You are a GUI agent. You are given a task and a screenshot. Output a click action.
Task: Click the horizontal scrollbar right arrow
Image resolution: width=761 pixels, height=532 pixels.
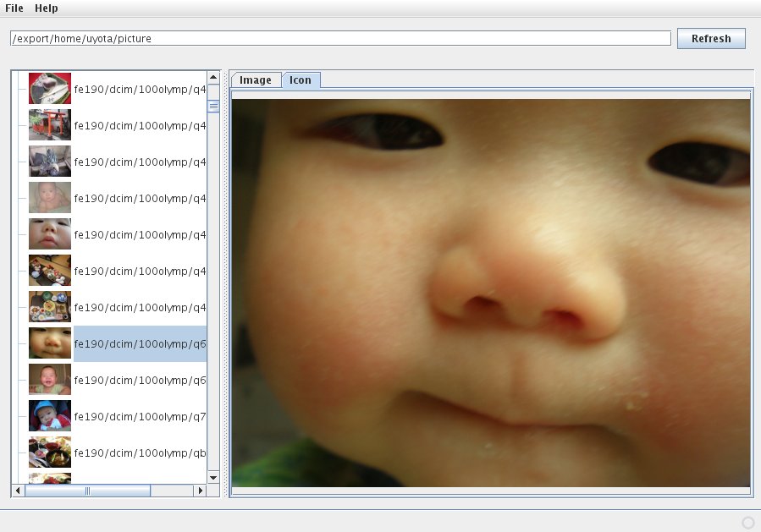coord(201,491)
